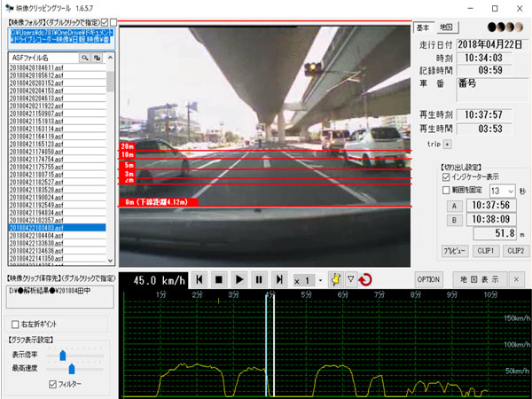Click the red circular reload arrow icon
532x399 pixels.
pos(365,280)
